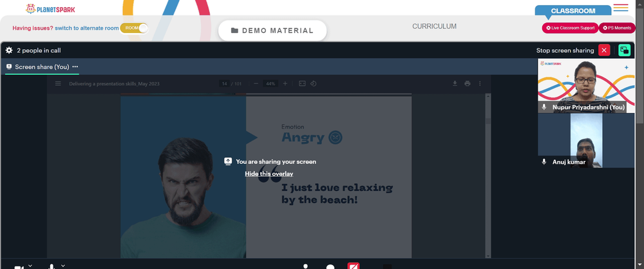
Task: Click the PDF page number field showing 14
Action: pyautogui.click(x=224, y=83)
